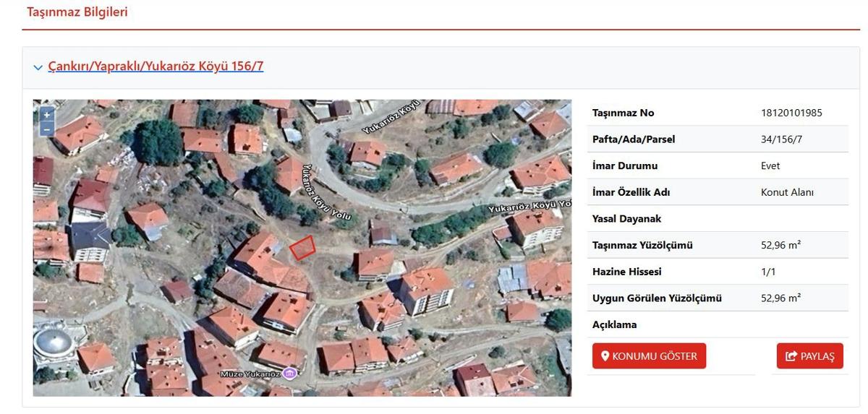Open Çankırı/Yapraklı/Yukarıöz Köyü 156/7 link
This screenshot has height=414, width=868.
[x=156, y=66]
